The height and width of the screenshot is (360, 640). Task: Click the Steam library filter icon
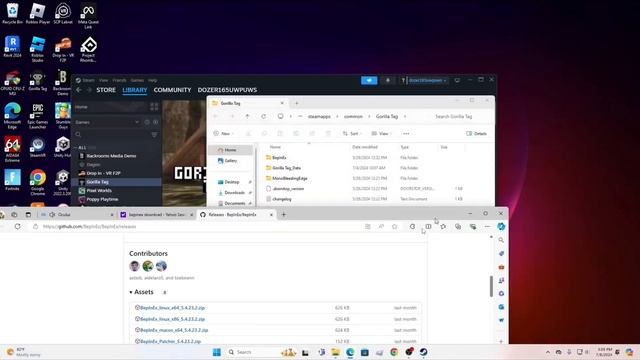pyautogui.click(x=154, y=134)
